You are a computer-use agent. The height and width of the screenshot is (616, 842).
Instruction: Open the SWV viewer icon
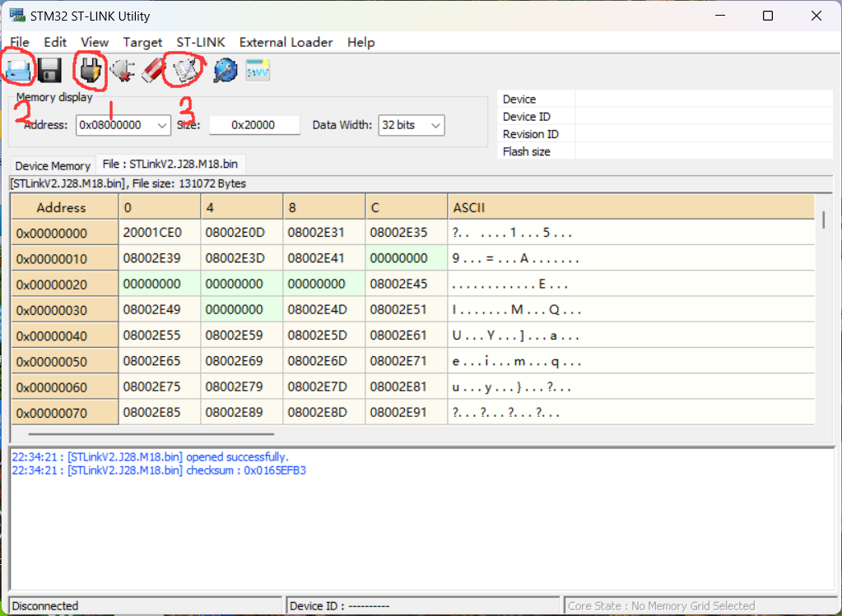(x=258, y=72)
